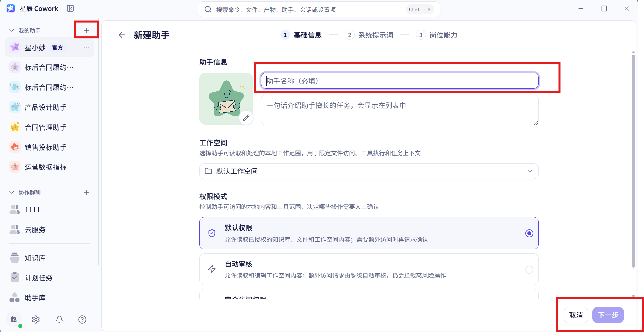Click the search magnifier icon
The image size is (644, 332).
pyautogui.click(x=208, y=9)
